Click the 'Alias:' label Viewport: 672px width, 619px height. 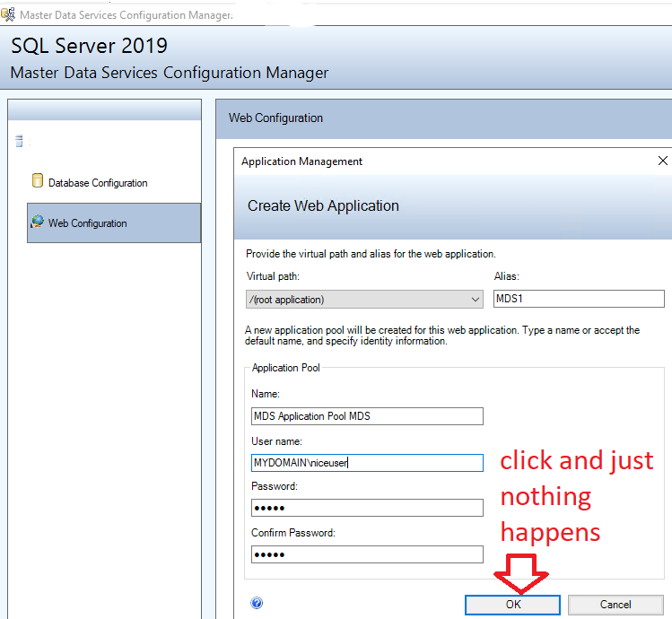pos(506,276)
